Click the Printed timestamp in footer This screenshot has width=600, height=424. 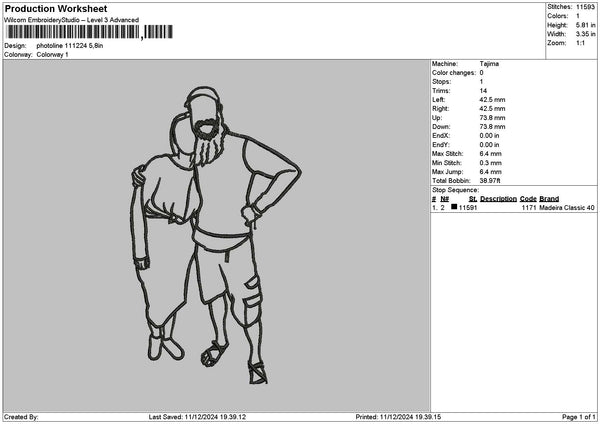(x=398, y=417)
